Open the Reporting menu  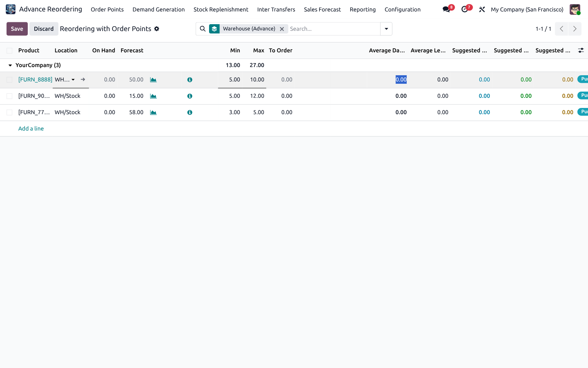tap(363, 9)
